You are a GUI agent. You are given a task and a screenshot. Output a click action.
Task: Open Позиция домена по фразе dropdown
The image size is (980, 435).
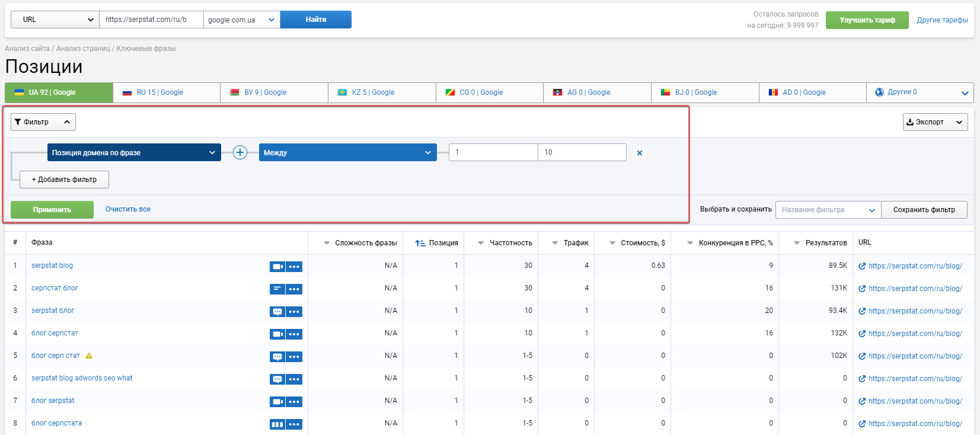coord(134,152)
